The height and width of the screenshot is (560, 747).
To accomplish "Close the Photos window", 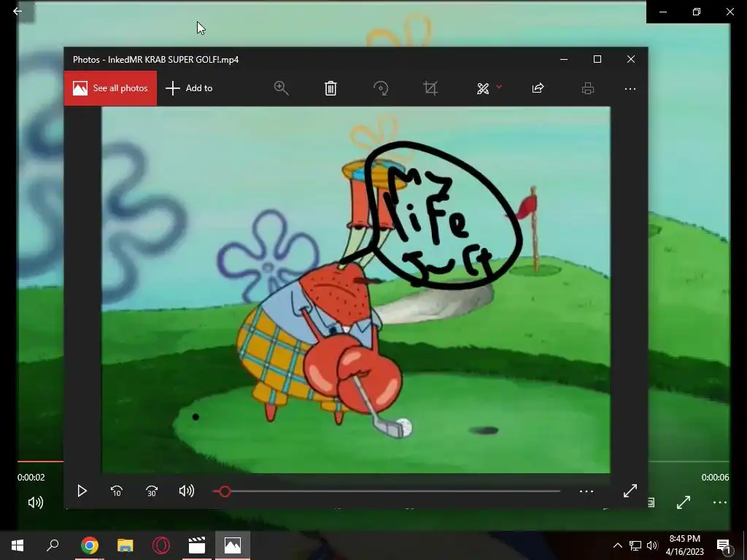I will tap(631, 59).
